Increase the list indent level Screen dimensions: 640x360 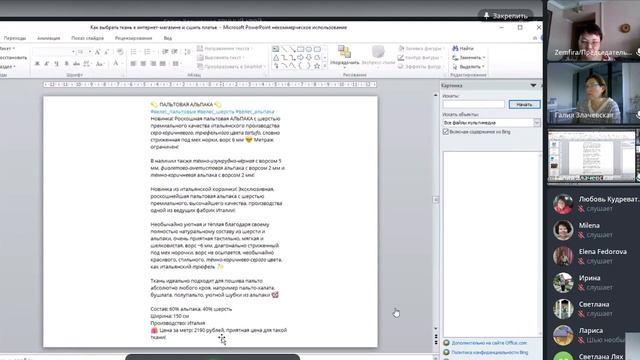[x=175, y=52]
